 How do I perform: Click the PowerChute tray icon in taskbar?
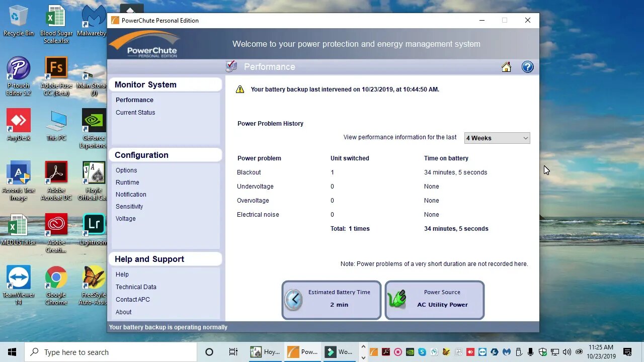coord(374,352)
